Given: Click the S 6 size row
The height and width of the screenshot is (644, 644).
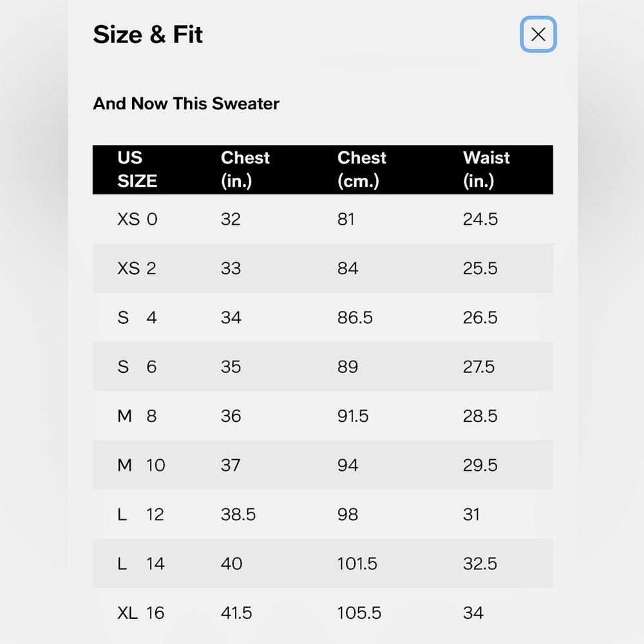Looking at the screenshot, I should pyautogui.click(x=323, y=366).
